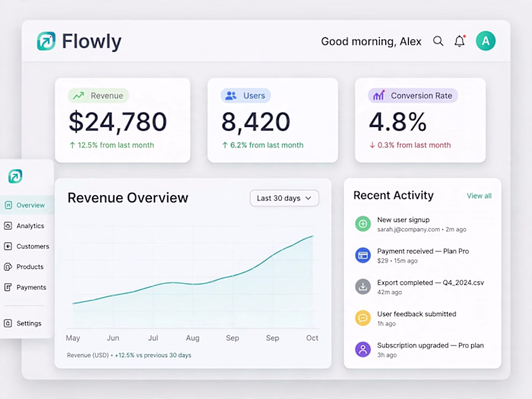Click the Jun axis label

point(113,338)
